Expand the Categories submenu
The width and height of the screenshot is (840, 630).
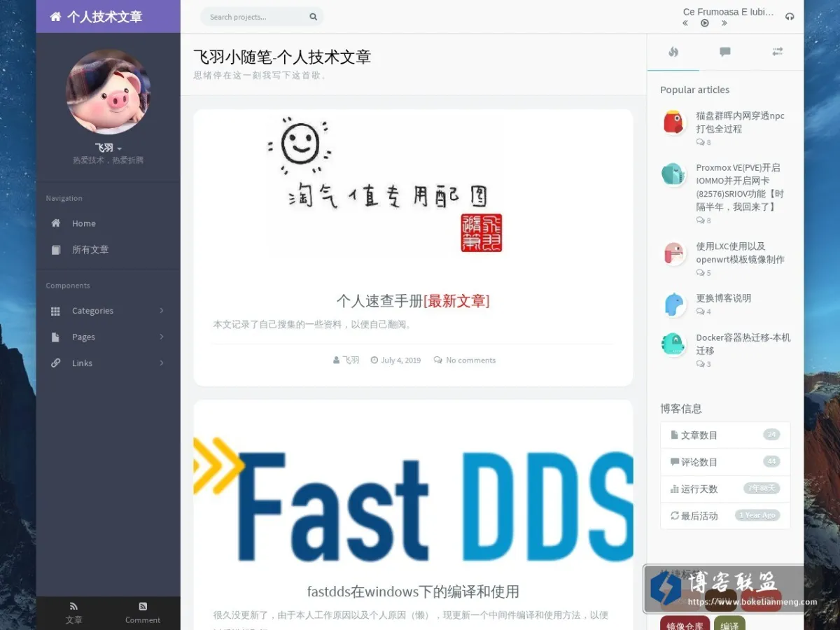pyautogui.click(x=162, y=310)
